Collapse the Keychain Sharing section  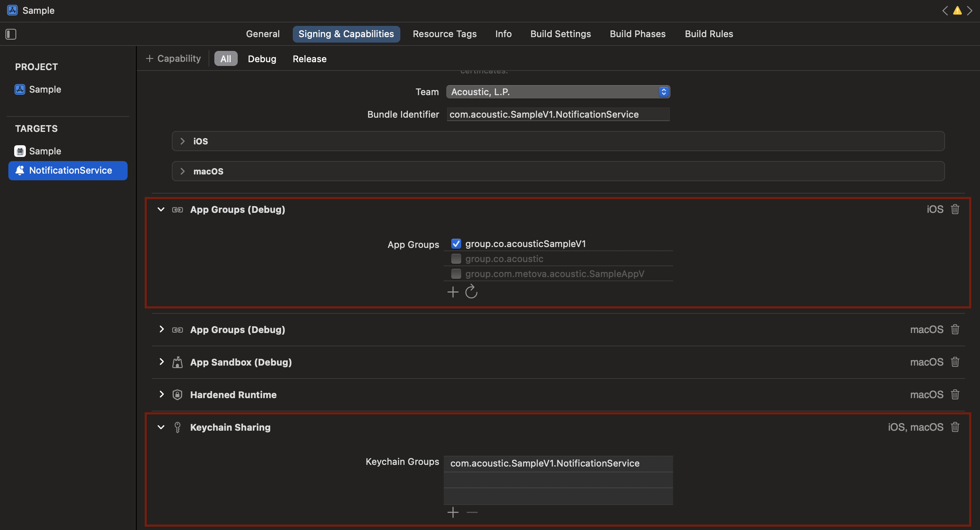(x=161, y=427)
